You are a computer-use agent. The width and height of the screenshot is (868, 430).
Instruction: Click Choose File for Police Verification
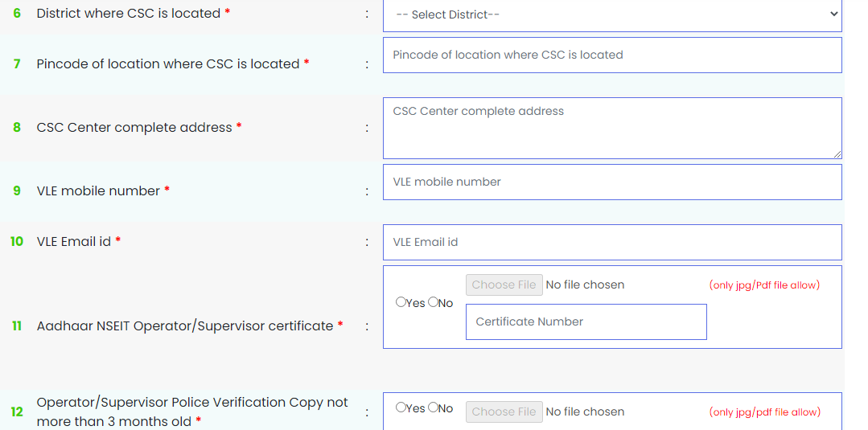[x=504, y=412]
